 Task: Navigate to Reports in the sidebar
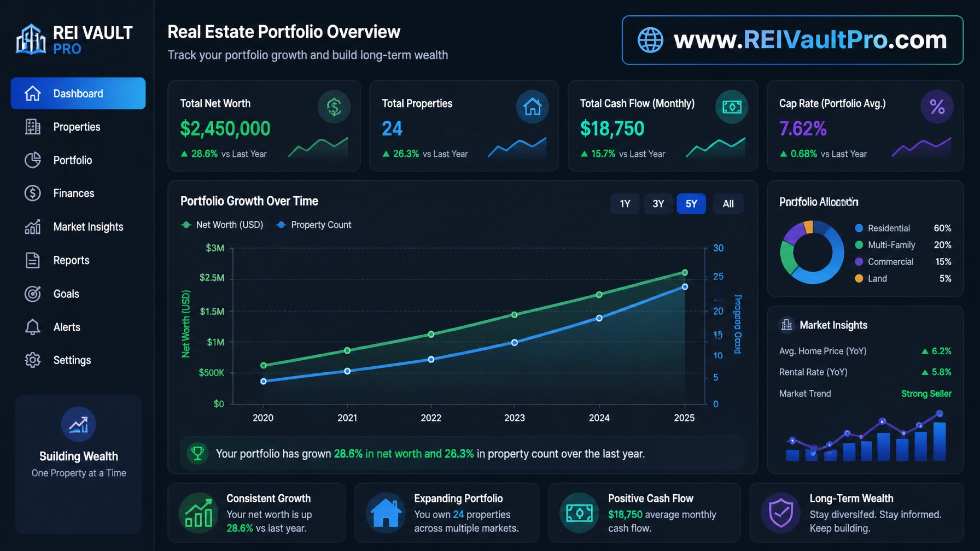[x=78, y=260]
